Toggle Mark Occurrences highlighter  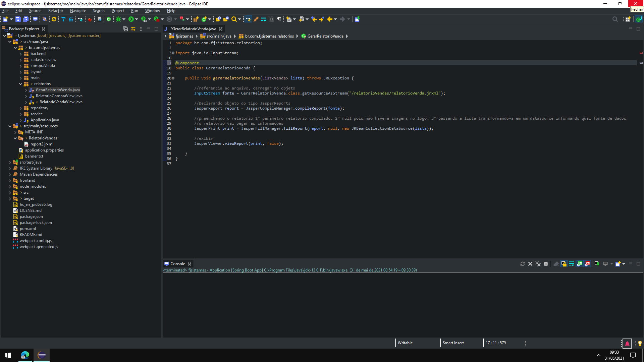coord(256,19)
